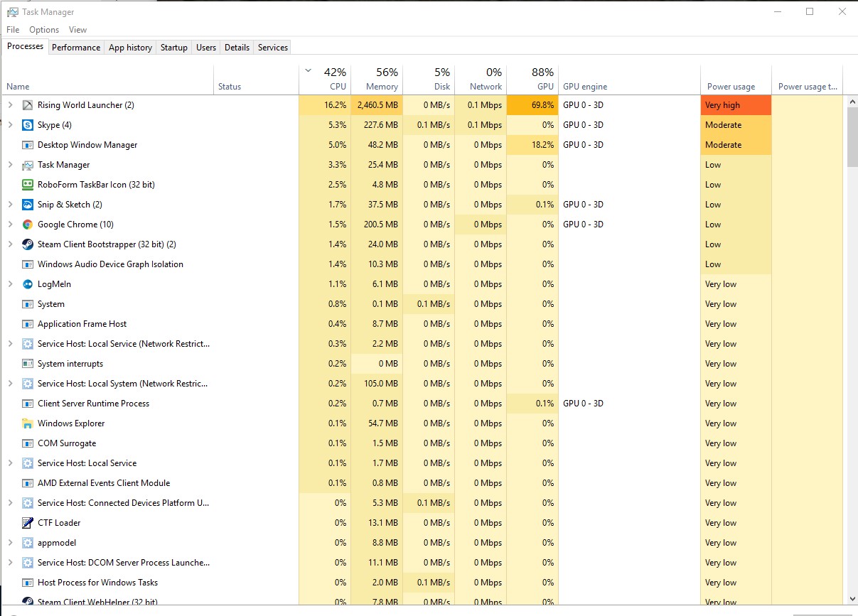Expand the appmodel service group
The image size is (858, 616).
click(x=10, y=543)
